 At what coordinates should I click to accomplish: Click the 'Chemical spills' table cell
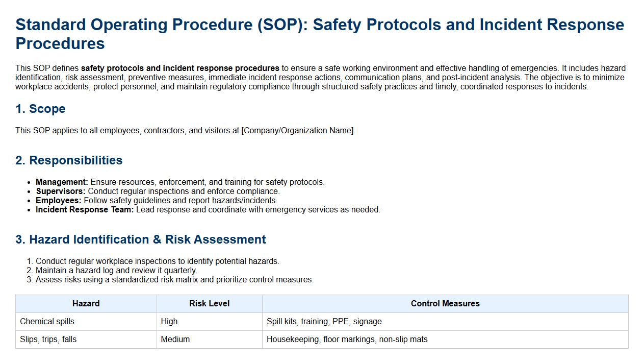pyautogui.click(x=47, y=322)
